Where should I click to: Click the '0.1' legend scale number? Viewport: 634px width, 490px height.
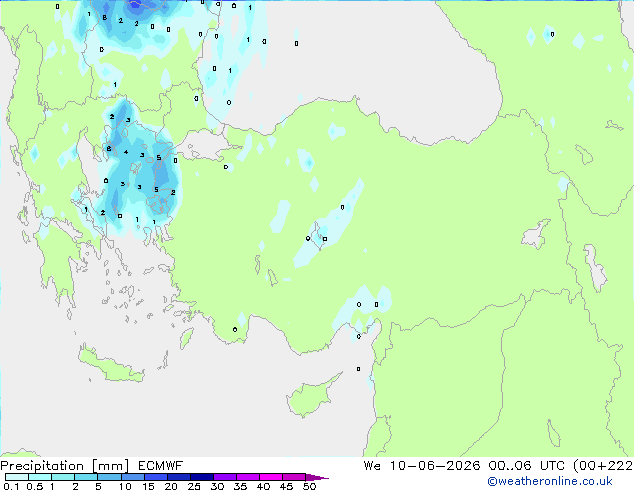11,486
